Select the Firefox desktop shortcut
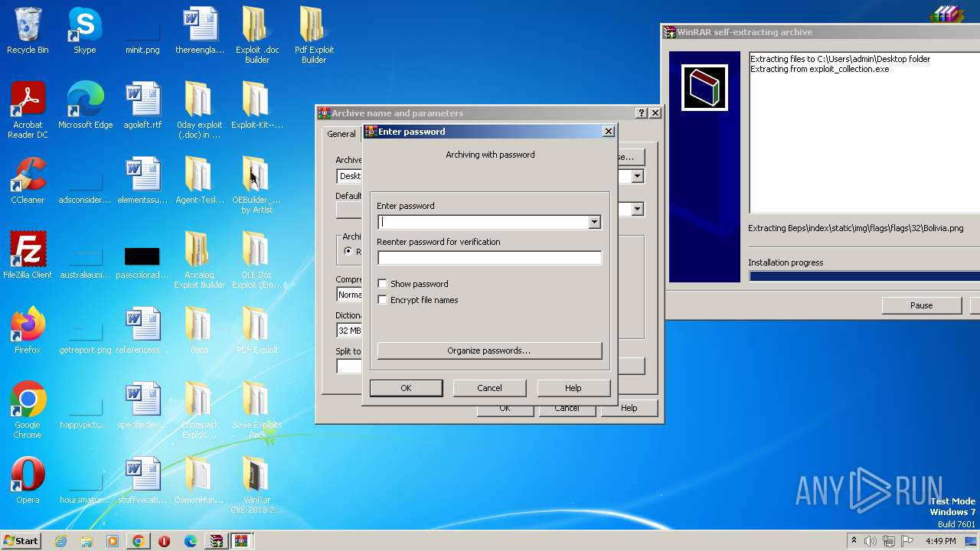This screenshot has width=980, height=551. tap(28, 331)
